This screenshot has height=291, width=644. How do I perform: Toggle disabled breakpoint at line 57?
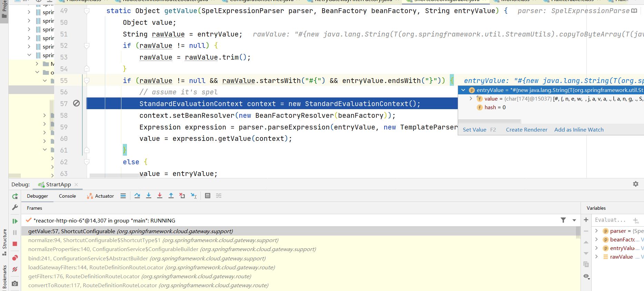(76, 103)
